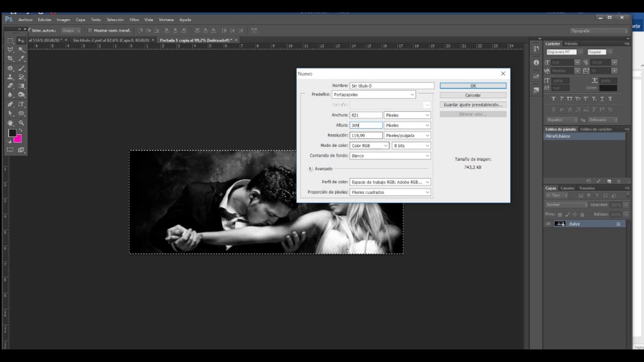Select the Eyedropper tool
The image size is (644, 362).
pos(21,59)
